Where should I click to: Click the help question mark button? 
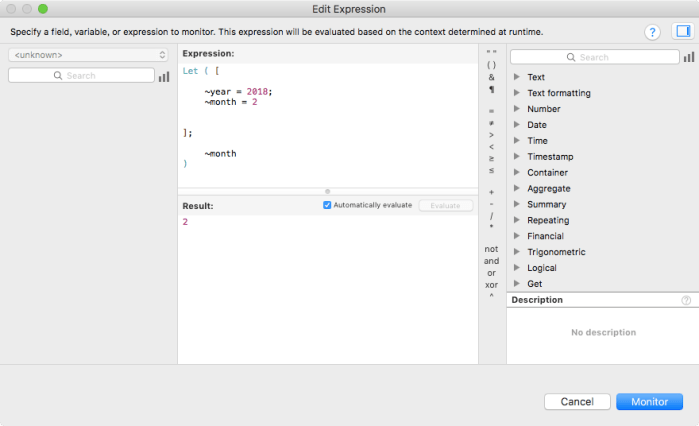[653, 32]
